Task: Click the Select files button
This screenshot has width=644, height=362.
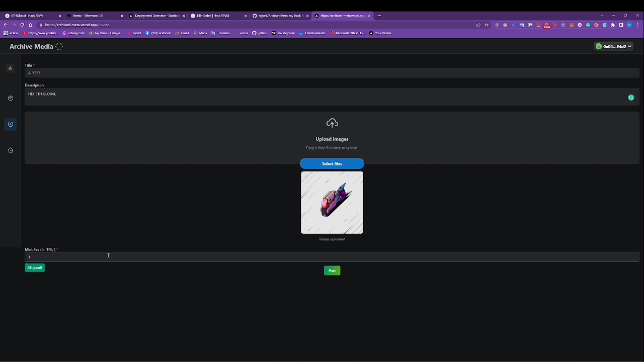Action: pyautogui.click(x=332, y=163)
